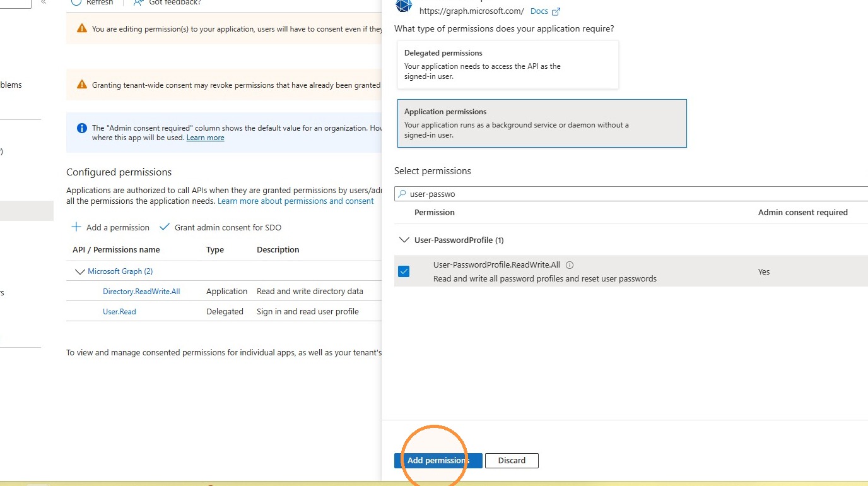Image resolution: width=868 pixels, height=486 pixels.
Task: Open "Learn more about permissions and consent" link
Action: 296,201
